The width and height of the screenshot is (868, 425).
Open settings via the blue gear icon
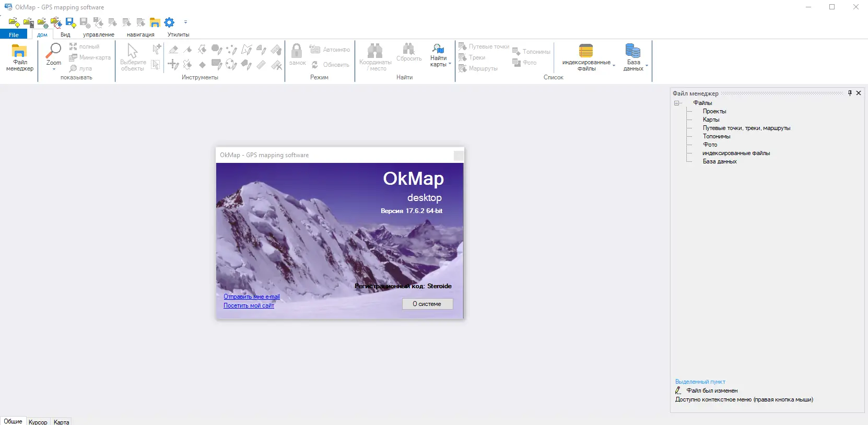169,22
